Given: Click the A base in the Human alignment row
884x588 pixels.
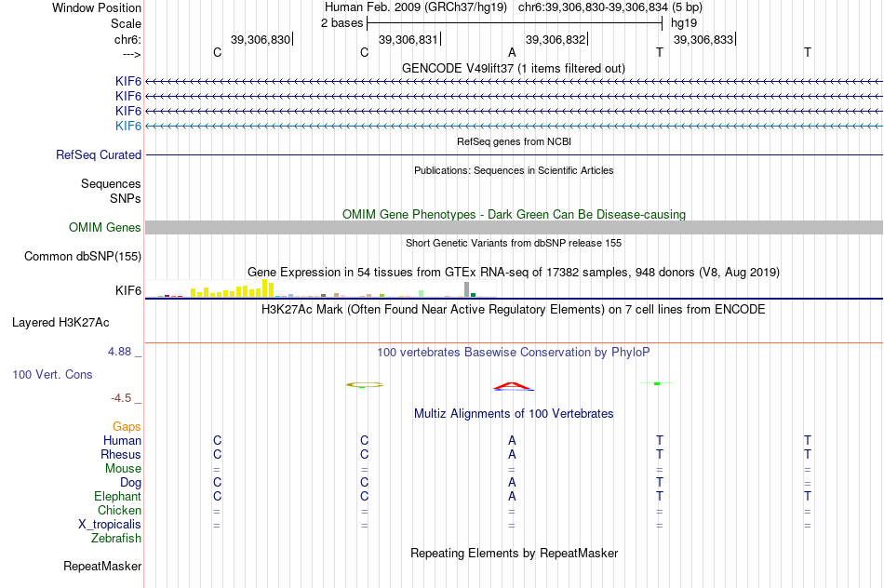Looking at the screenshot, I should (x=512, y=440).
